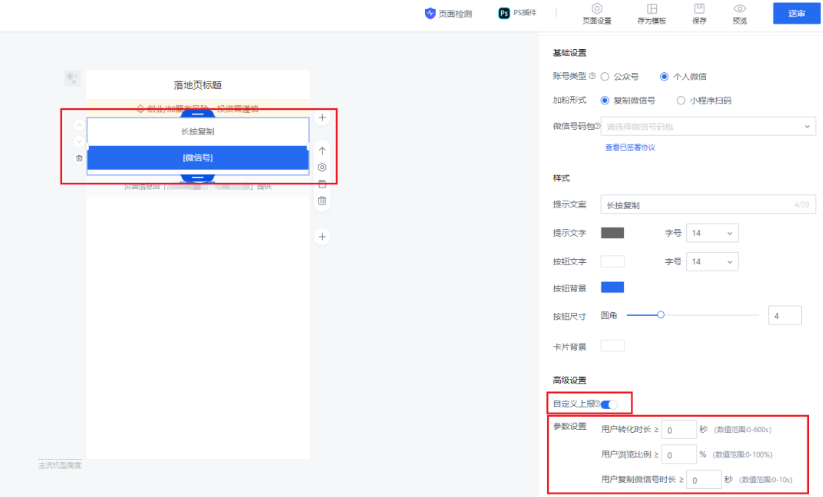
Task: Click plus icon above the component toolbar
Action: (x=322, y=118)
